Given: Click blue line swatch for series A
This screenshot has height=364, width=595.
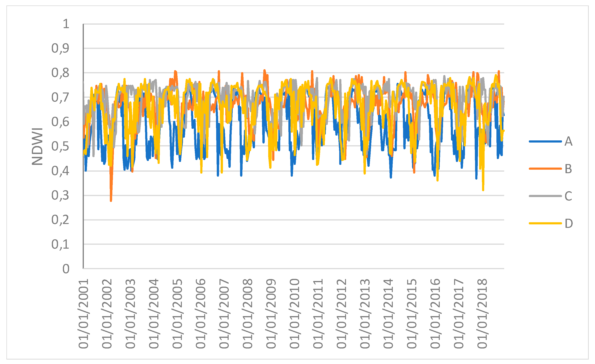Looking at the screenshot, I should point(545,141).
